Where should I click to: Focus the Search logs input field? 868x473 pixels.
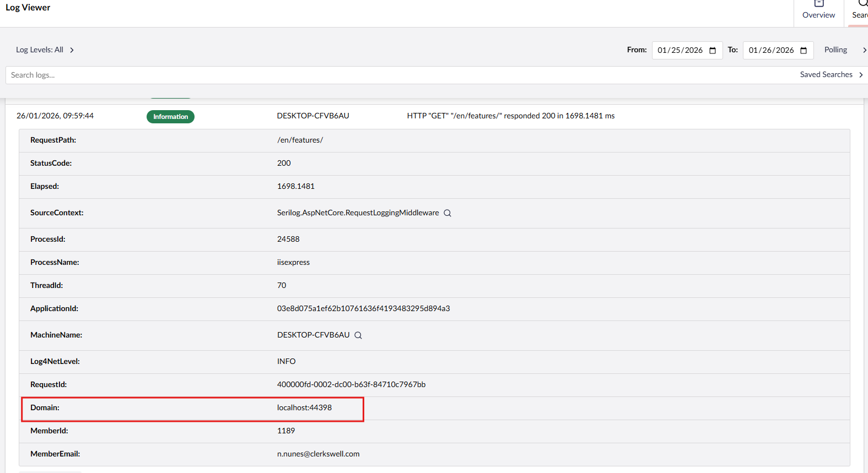pos(386,75)
